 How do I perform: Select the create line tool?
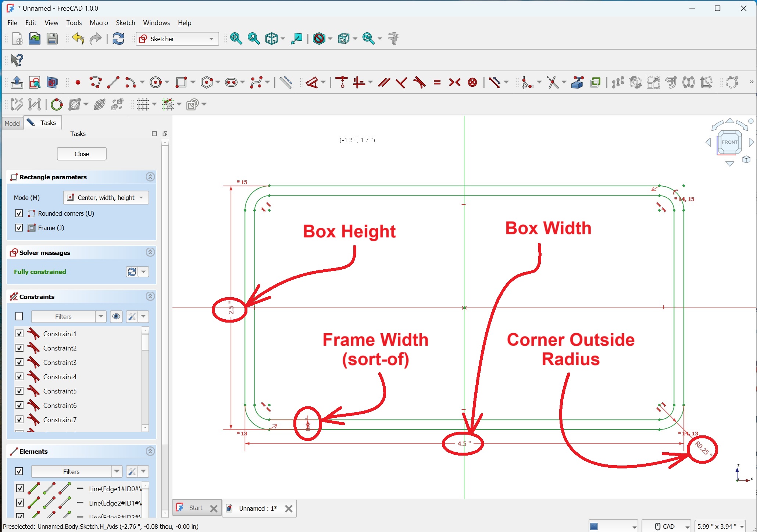(113, 82)
